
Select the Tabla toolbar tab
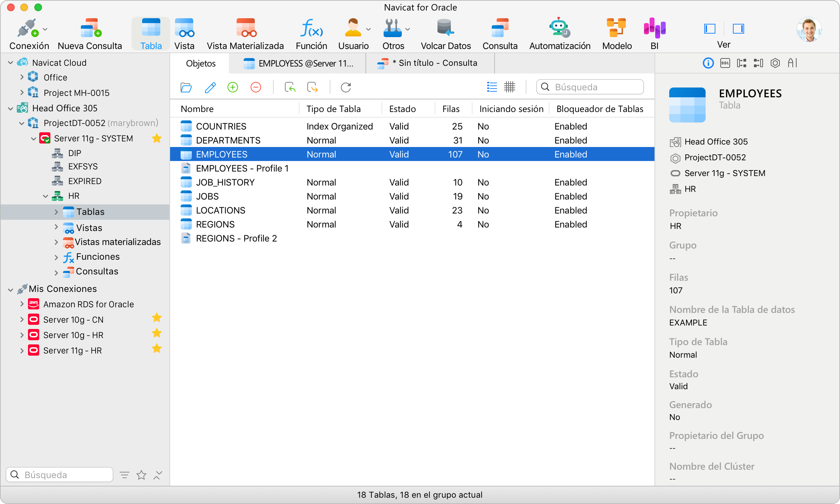[151, 34]
